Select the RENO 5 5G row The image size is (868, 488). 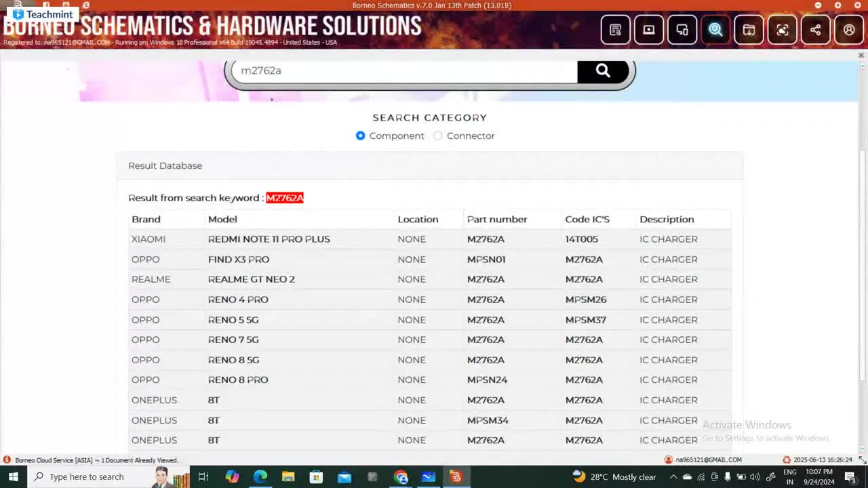pos(430,320)
